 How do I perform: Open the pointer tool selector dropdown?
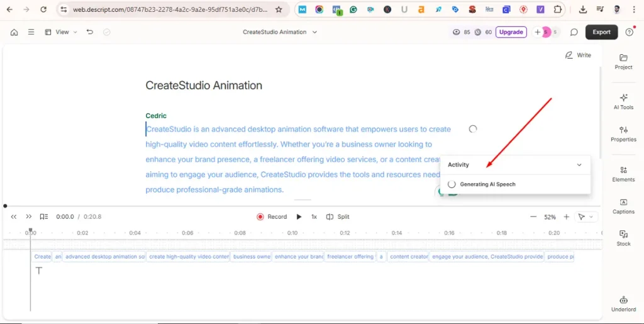coord(586,217)
